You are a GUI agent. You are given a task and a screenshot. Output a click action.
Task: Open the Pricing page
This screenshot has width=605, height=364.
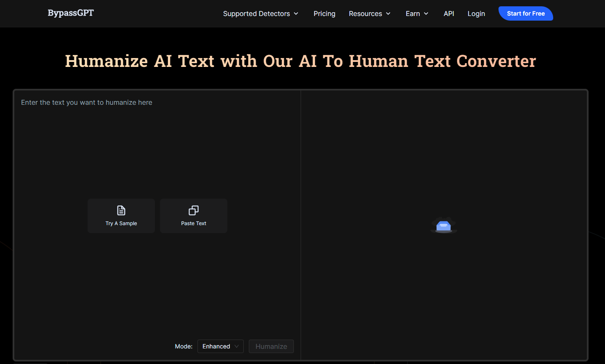(x=324, y=13)
